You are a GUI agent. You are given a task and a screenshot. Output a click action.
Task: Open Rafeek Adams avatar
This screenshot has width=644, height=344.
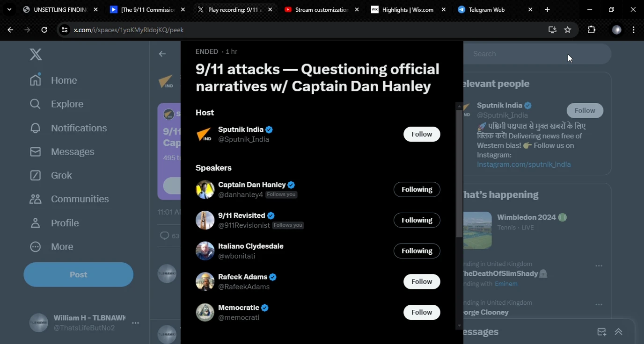click(205, 282)
